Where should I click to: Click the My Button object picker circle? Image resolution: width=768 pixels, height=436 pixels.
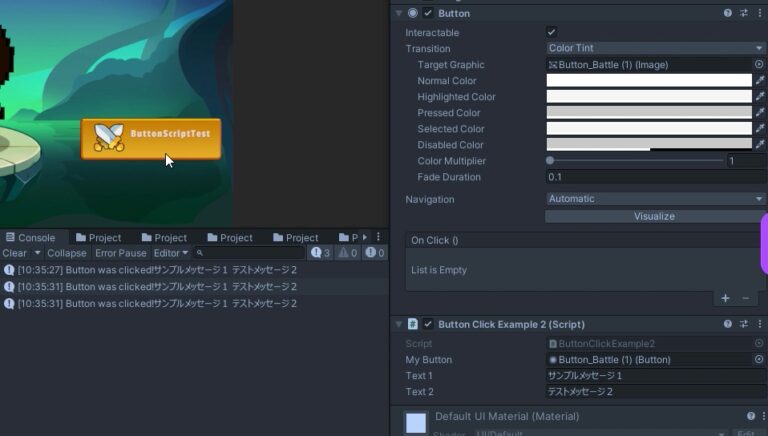(x=759, y=359)
